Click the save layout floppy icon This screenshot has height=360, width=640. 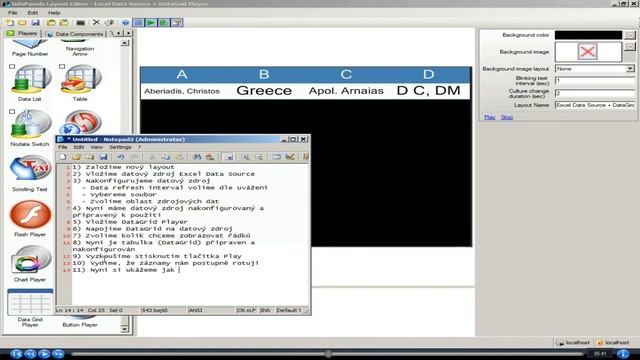point(36,22)
